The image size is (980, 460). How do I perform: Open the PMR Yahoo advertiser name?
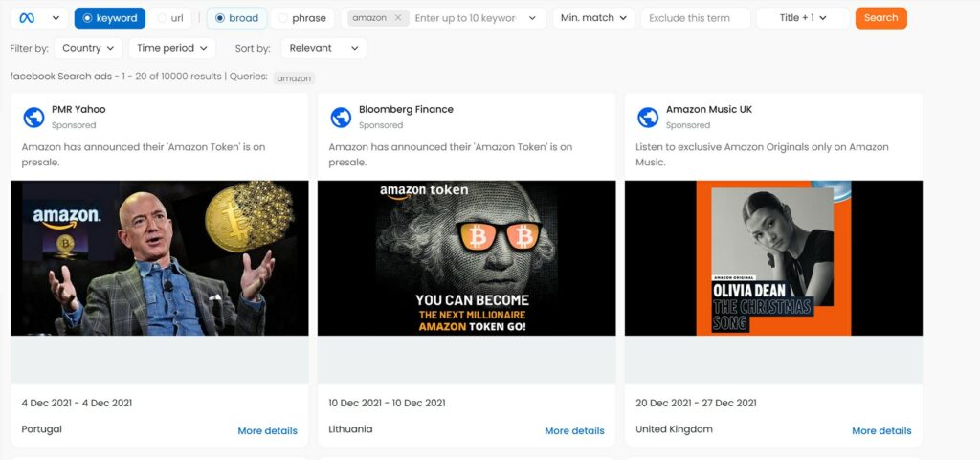pyautogui.click(x=78, y=109)
